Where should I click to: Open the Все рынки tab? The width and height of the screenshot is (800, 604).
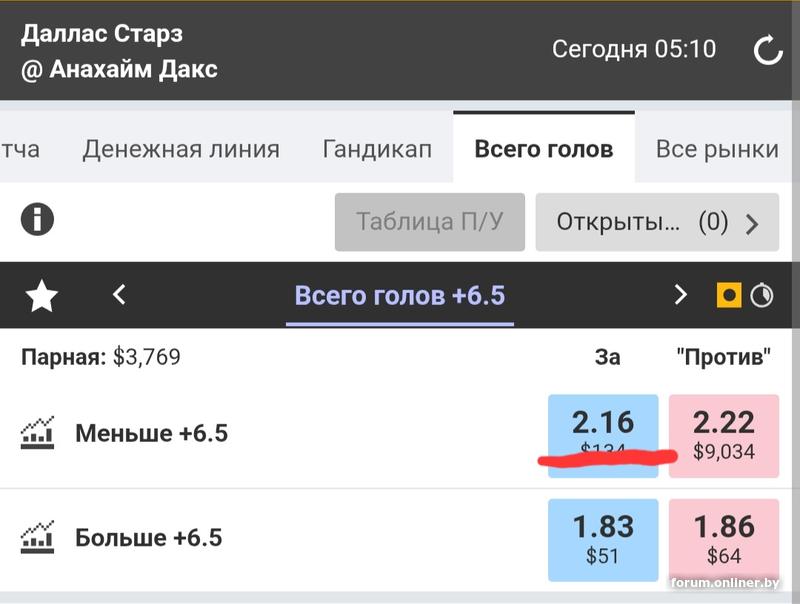point(717,150)
